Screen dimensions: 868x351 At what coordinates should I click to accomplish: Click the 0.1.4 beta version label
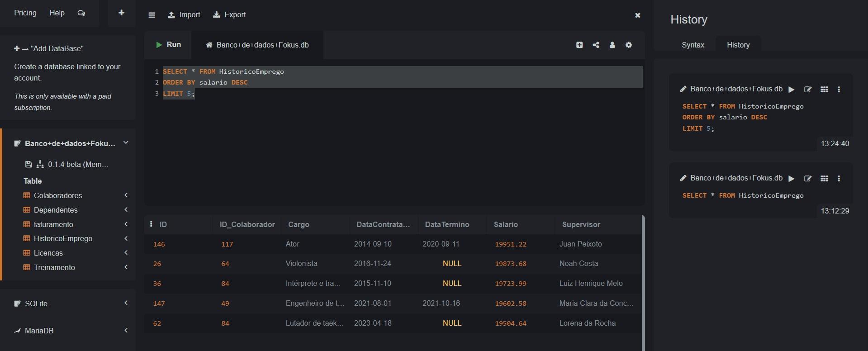pyautogui.click(x=78, y=164)
